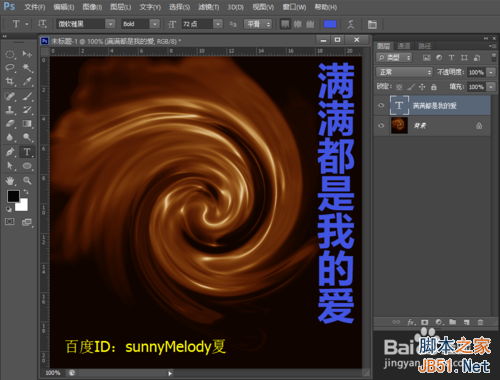Image resolution: width=500 pixels, height=380 pixels.
Task: Toggle smart object layer filter
Action: tap(477, 58)
